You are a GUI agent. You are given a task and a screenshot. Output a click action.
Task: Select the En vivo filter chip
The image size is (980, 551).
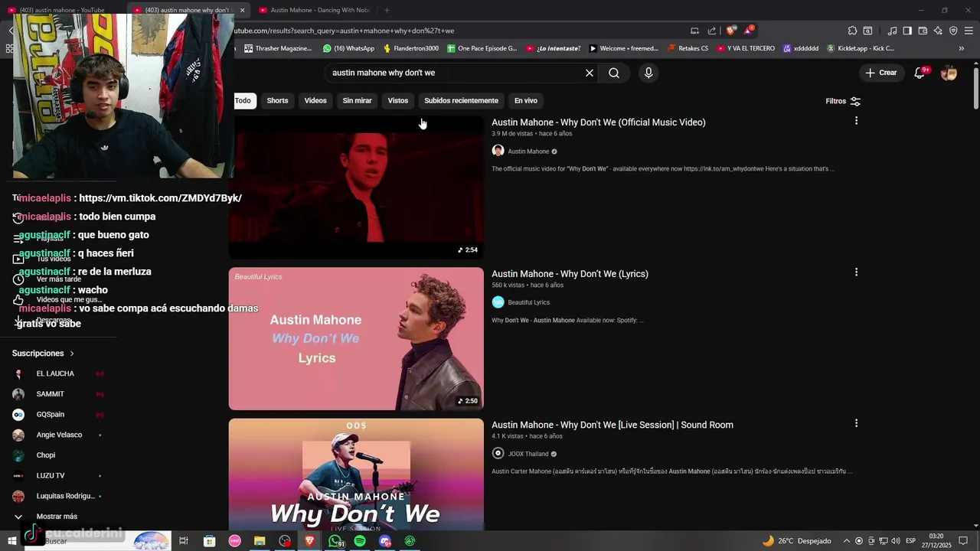[526, 101]
